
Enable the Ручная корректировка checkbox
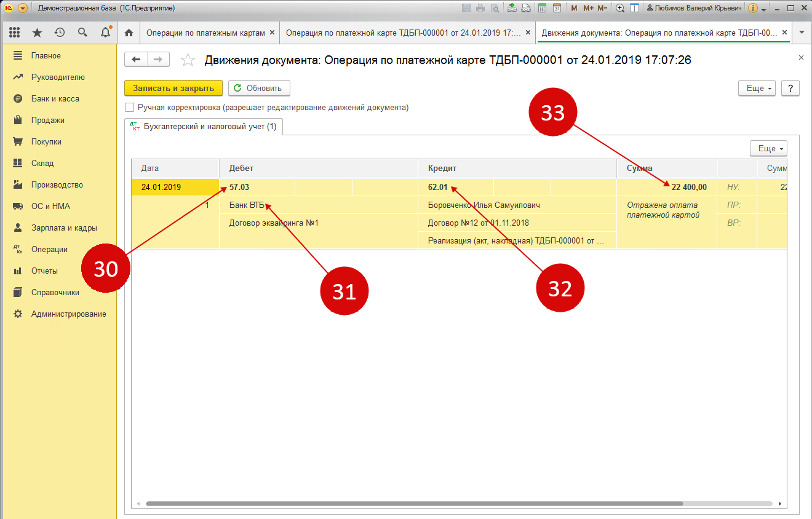pos(129,108)
